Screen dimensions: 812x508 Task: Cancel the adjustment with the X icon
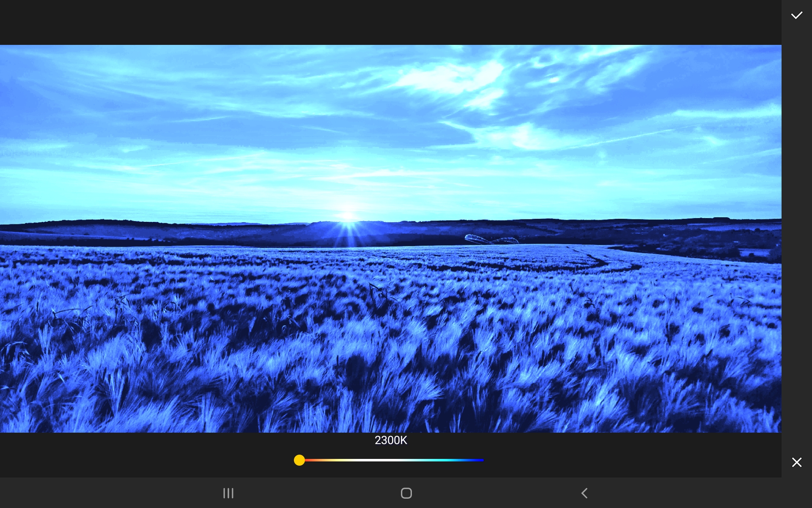pos(796,462)
